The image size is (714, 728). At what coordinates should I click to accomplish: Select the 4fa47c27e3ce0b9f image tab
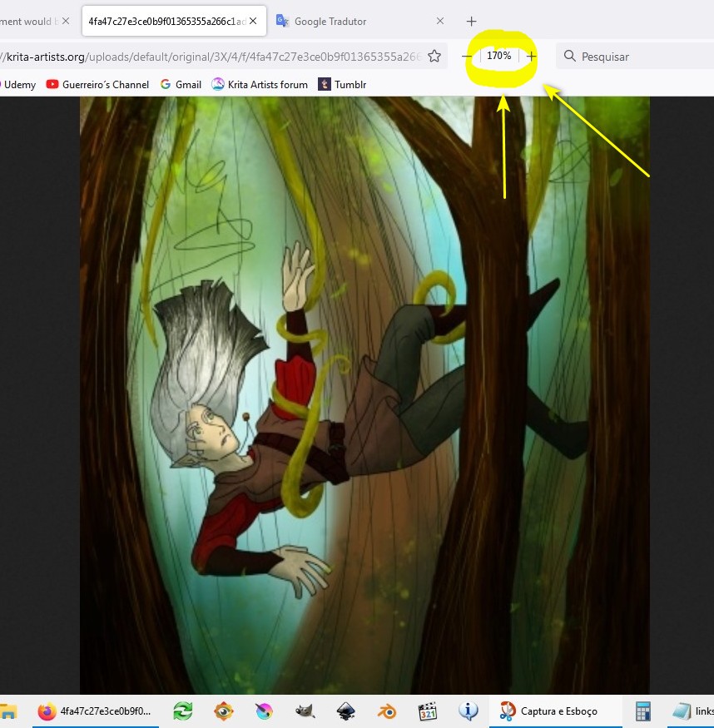tap(174, 22)
